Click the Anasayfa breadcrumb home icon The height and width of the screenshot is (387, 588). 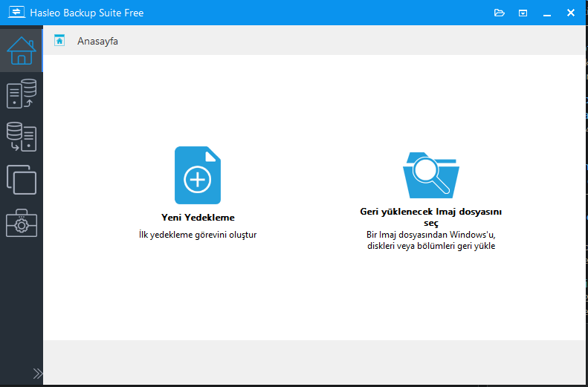click(59, 40)
